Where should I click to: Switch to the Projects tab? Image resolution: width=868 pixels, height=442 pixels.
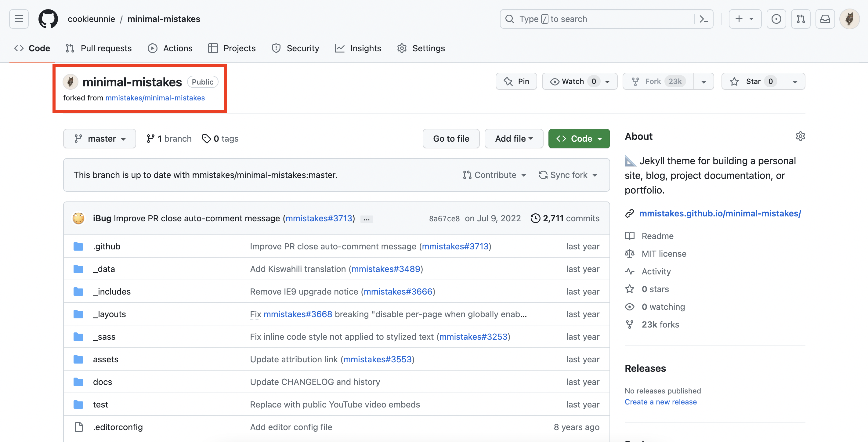point(232,48)
